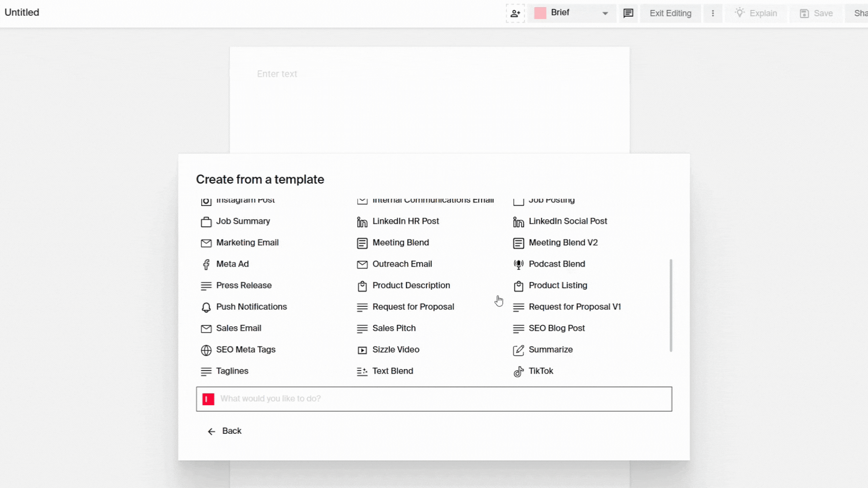The width and height of the screenshot is (868, 488).
Task: Select the SEO Meta Tags template
Action: point(245,349)
